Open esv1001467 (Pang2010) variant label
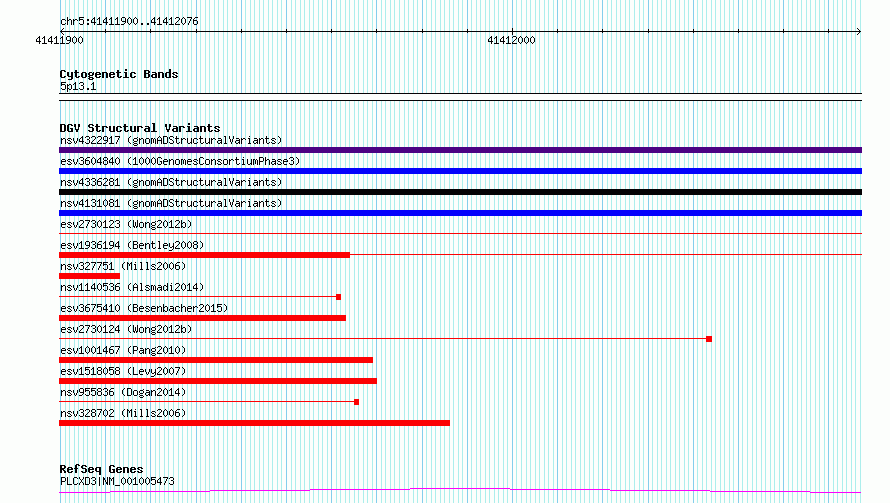890x503 pixels. [x=123, y=350]
